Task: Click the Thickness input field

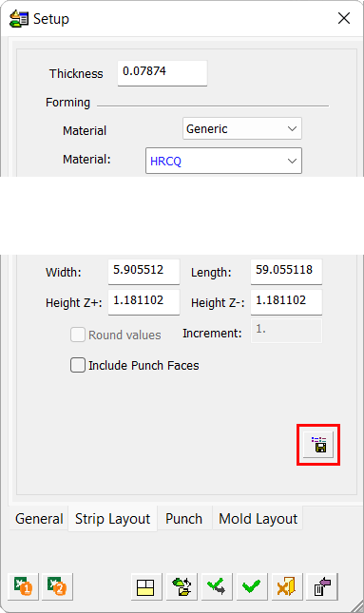Action: pyautogui.click(x=163, y=73)
